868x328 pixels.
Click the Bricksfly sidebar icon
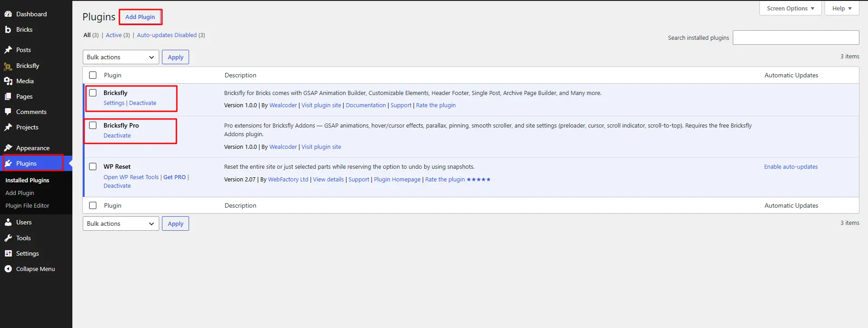(8, 66)
